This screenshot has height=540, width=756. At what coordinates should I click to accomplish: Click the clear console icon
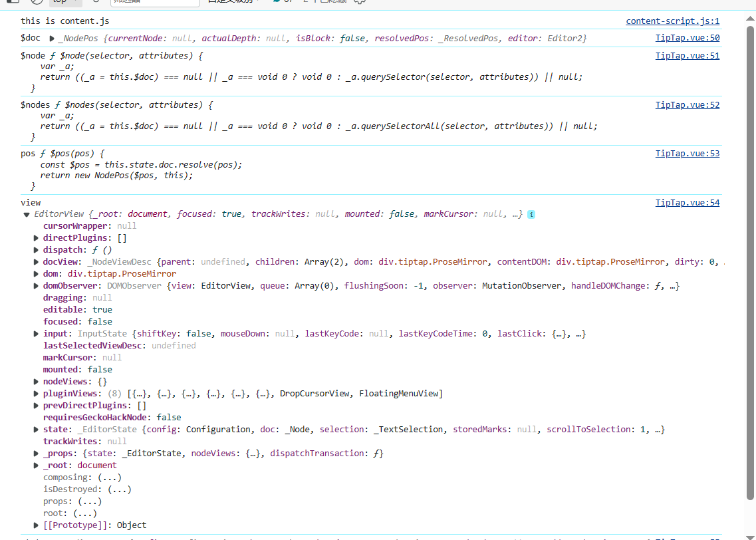pyautogui.click(x=37, y=2)
